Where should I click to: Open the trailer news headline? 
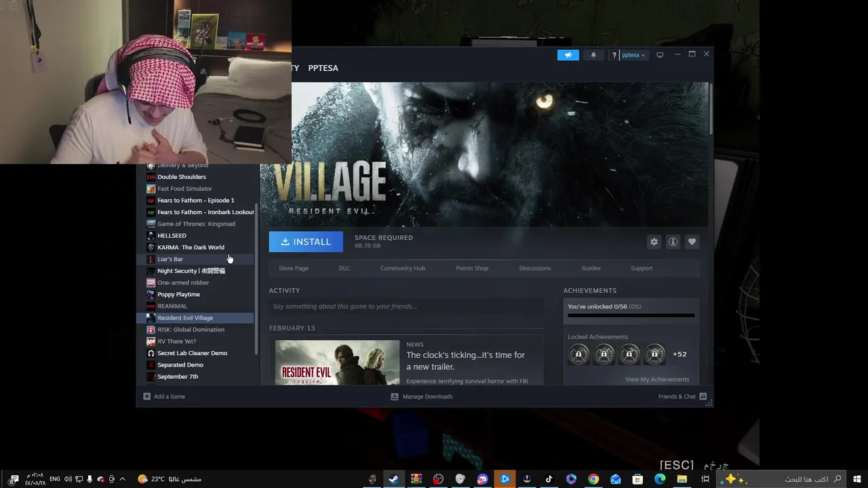[465, 361]
